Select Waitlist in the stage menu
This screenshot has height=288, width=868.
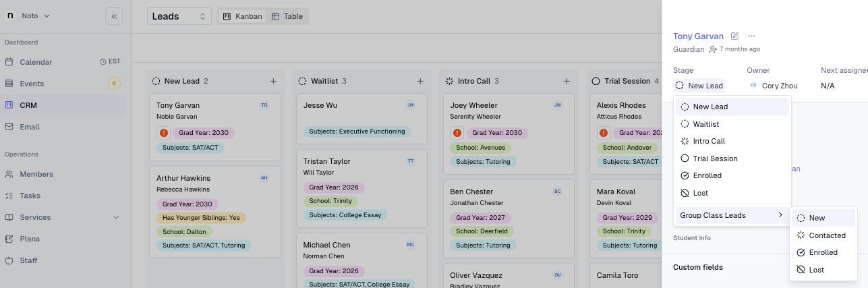click(x=732, y=124)
